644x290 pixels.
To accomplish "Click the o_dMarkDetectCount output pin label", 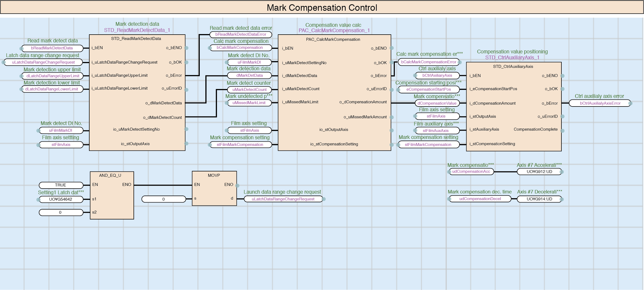I will (162, 118).
